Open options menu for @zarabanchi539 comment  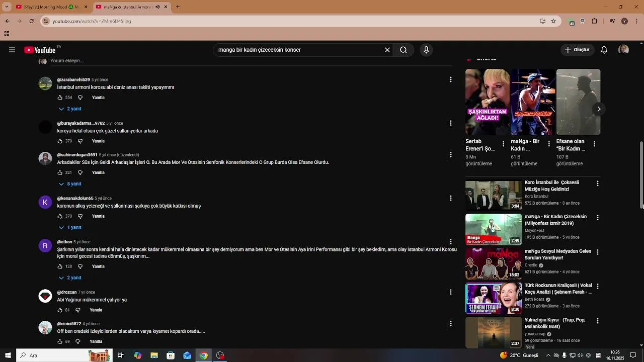click(451, 79)
